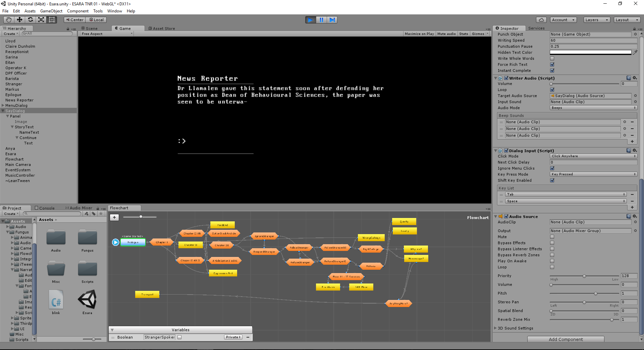Open Click Mode dropdown
This screenshot has width=644, height=350.
pyautogui.click(x=593, y=156)
